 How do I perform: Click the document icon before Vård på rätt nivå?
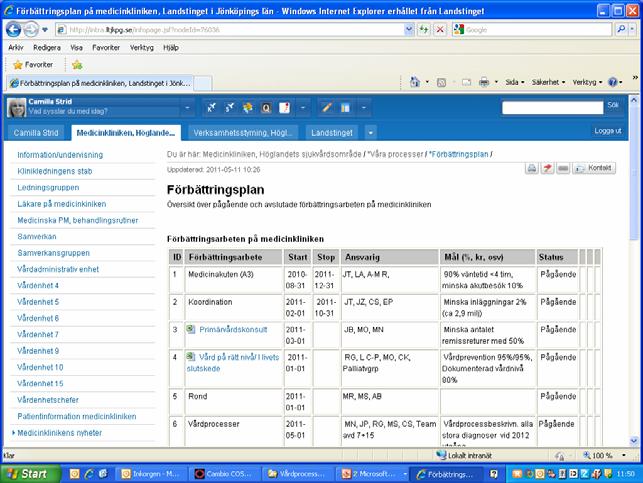pos(191,357)
